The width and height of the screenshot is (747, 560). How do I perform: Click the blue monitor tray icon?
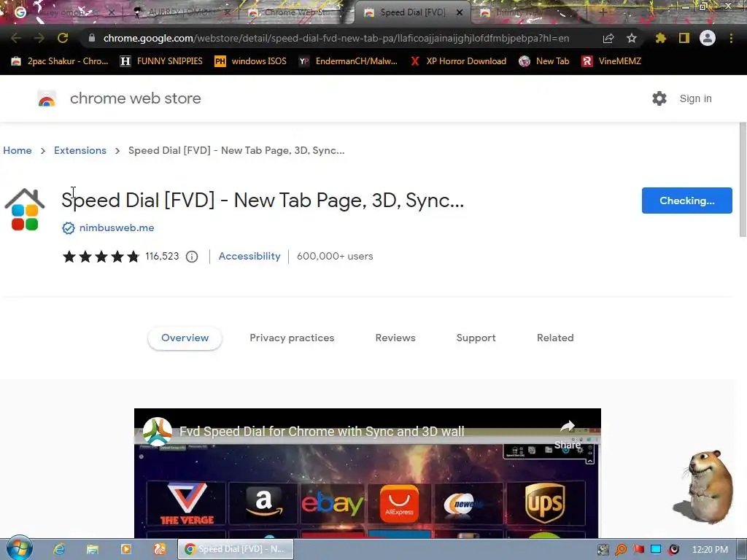[x=656, y=550]
